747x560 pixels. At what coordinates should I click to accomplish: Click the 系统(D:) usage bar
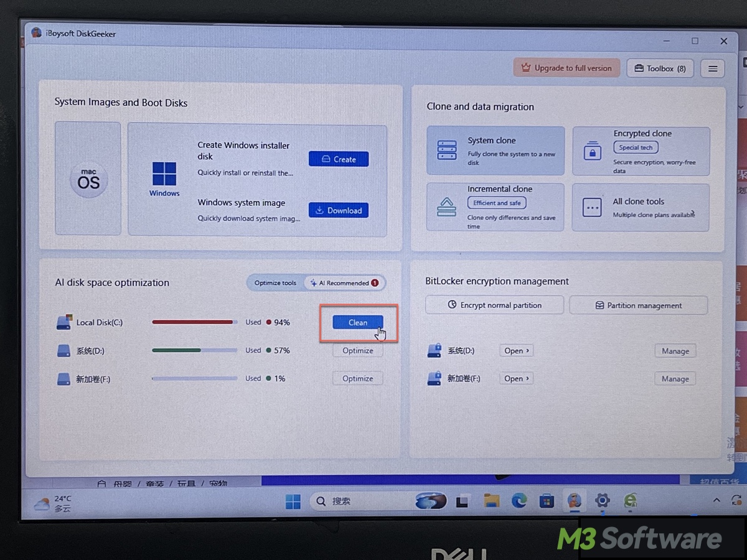[x=195, y=350]
